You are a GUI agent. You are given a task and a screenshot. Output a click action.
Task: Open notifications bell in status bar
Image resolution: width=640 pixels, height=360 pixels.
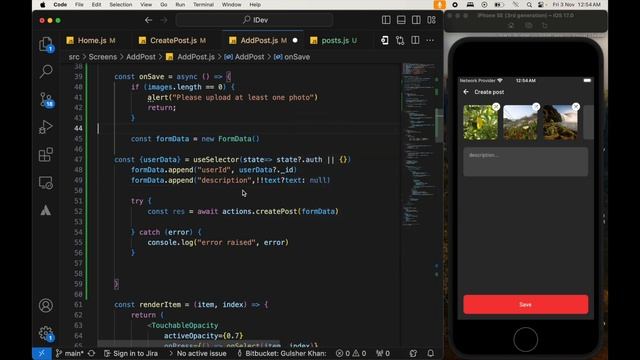coord(431,353)
